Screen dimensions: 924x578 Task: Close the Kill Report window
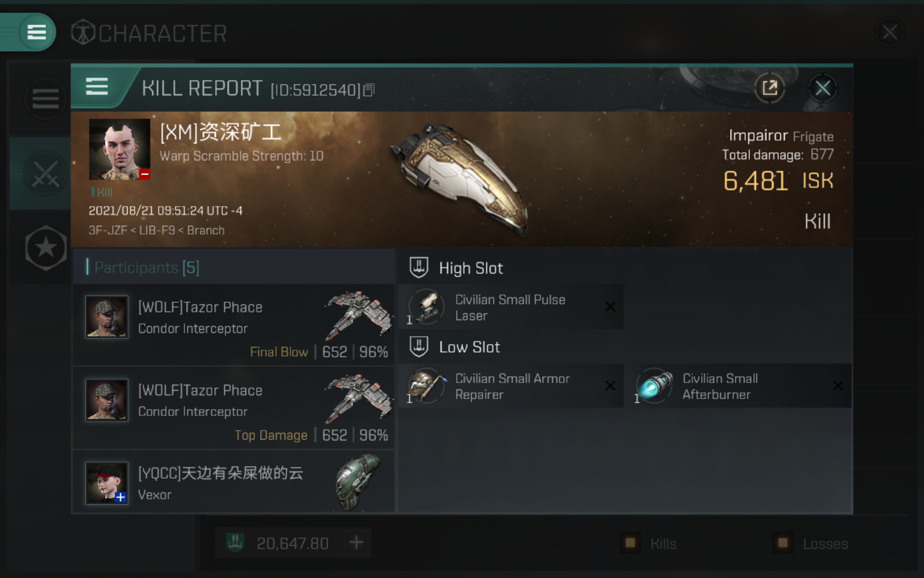[x=823, y=88]
